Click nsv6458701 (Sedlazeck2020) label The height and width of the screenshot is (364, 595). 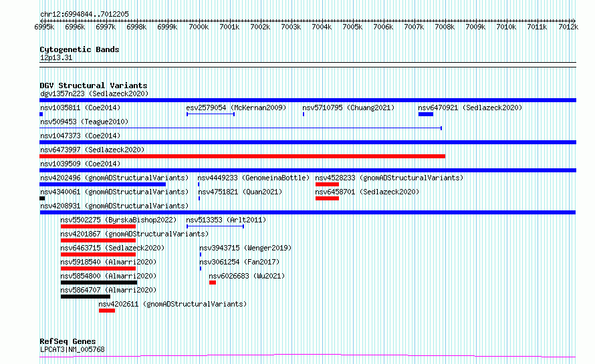point(367,192)
